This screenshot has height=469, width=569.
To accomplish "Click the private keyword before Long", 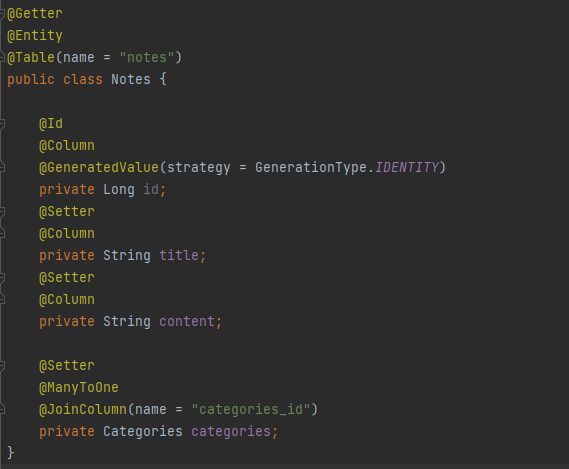I will (67, 189).
